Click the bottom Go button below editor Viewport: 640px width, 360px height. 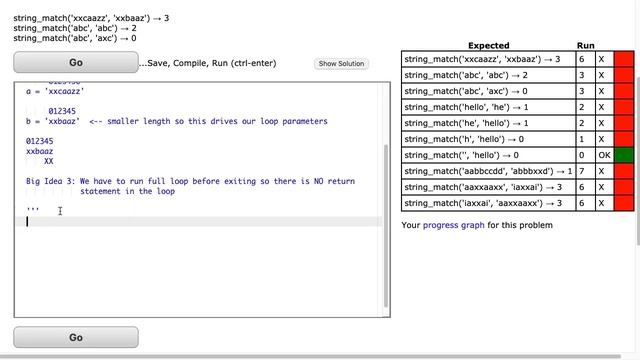(x=76, y=337)
